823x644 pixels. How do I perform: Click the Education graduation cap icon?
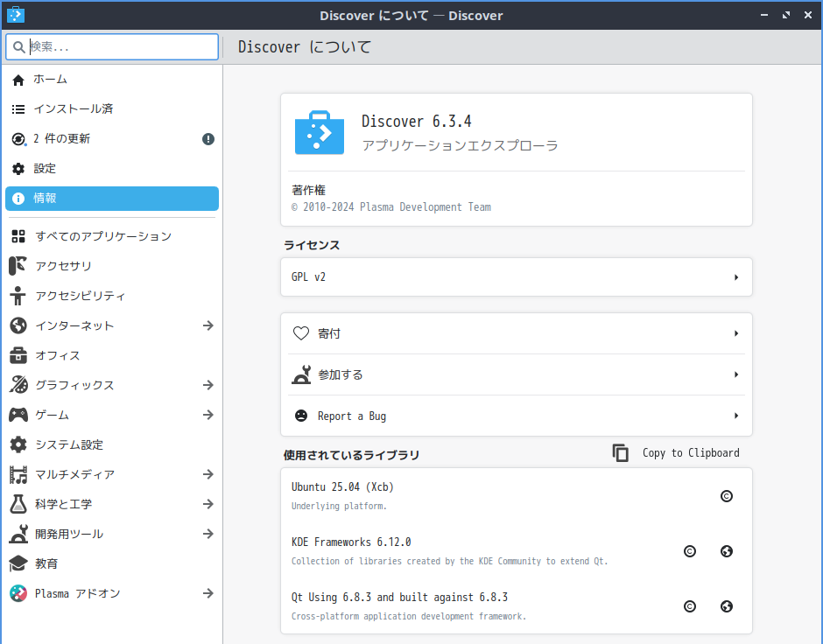[x=18, y=563]
